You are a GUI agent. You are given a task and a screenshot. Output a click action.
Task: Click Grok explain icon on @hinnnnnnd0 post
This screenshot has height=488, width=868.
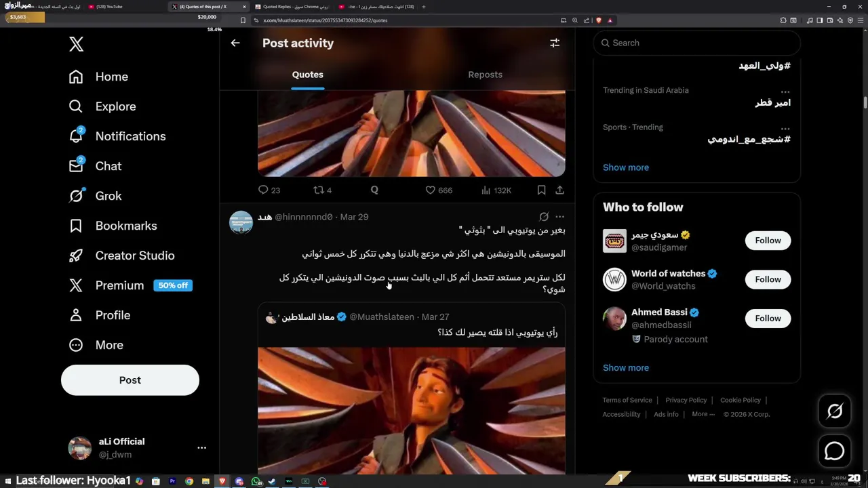pyautogui.click(x=544, y=217)
